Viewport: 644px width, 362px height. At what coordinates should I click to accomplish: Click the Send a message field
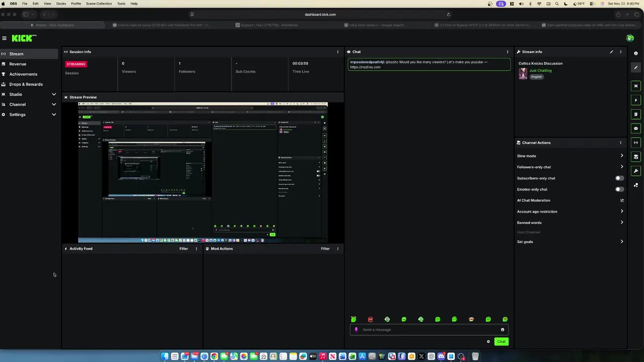click(429, 330)
